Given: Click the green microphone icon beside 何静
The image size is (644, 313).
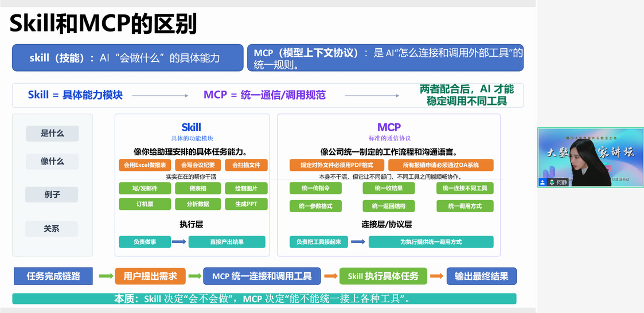Looking at the screenshot, I should [x=552, y=182].
